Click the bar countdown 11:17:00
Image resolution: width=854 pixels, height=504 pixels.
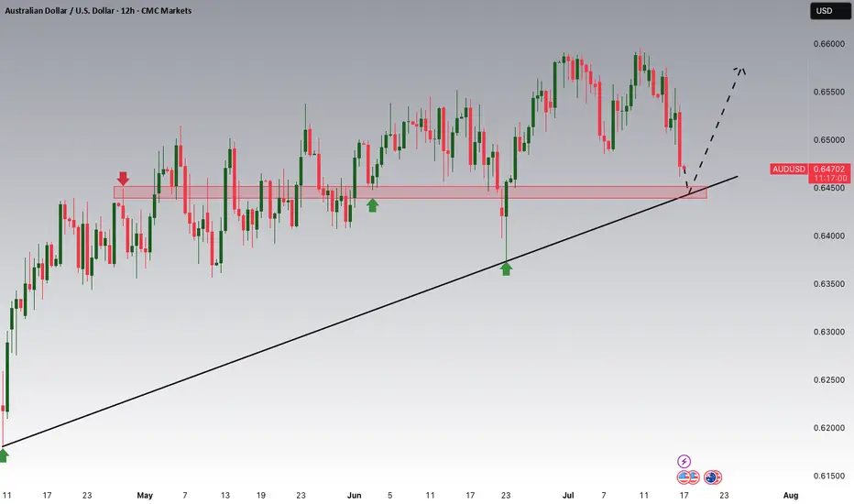click(x=830, y=178)
